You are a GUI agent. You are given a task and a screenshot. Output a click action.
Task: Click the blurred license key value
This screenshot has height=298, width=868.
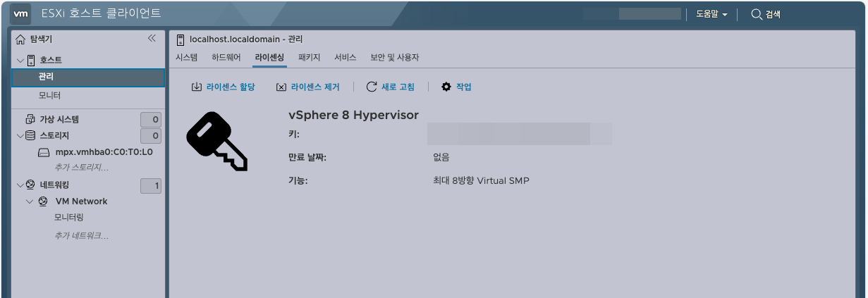pyautogui.click(x=520, y=134)
